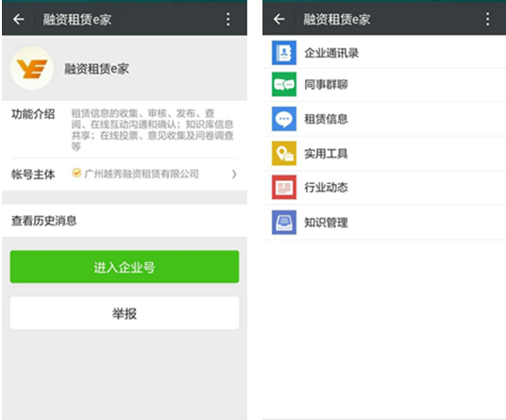Select the 知识管理 menu label
The height and width of the screenshot is (420, 506).
pyautogui.click(x=327, y=222)
